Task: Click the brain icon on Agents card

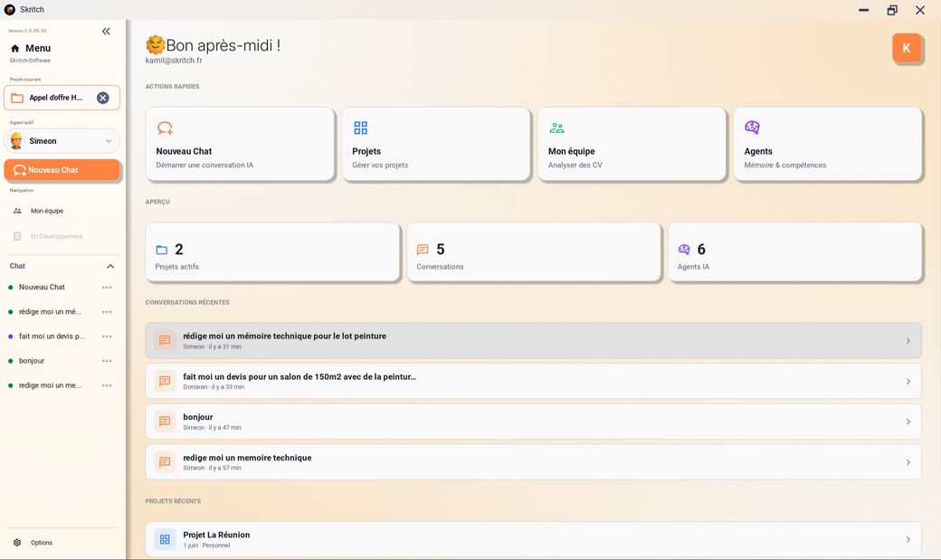Action: 753,128
